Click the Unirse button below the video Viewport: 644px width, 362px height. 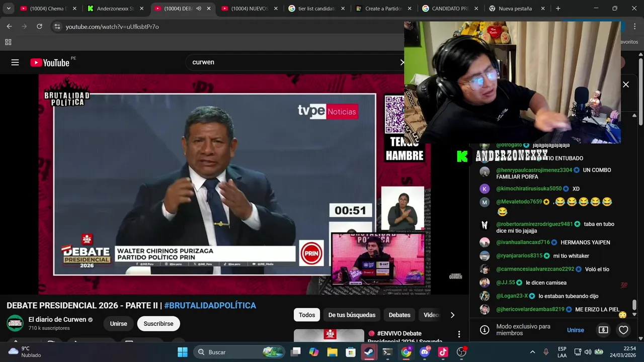click(119, 324)
